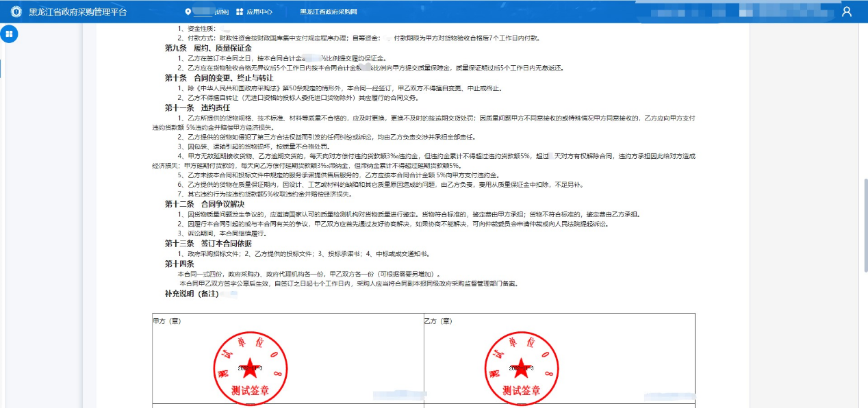Click the four-square icon beside 应用中心
Image resolution: width=868 pixels, height=408 pixels.
(x=240, y=12)
